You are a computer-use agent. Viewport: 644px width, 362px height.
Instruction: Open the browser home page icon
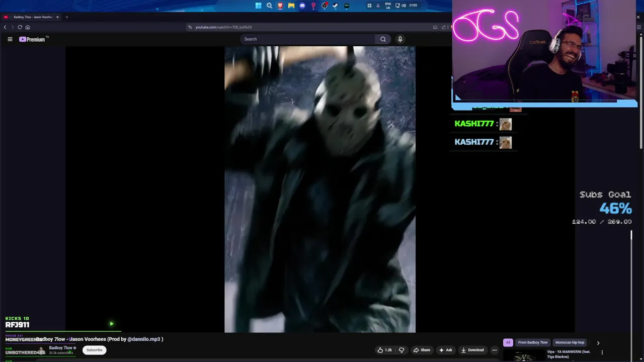pos(28,27)
